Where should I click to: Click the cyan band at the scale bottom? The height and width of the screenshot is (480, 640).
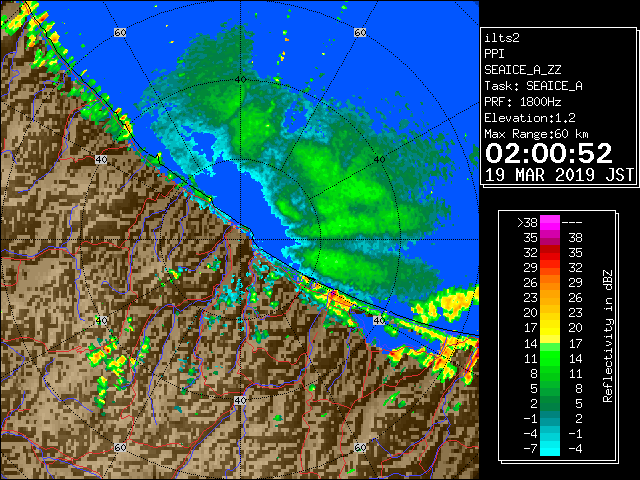[x=550, y=448]
